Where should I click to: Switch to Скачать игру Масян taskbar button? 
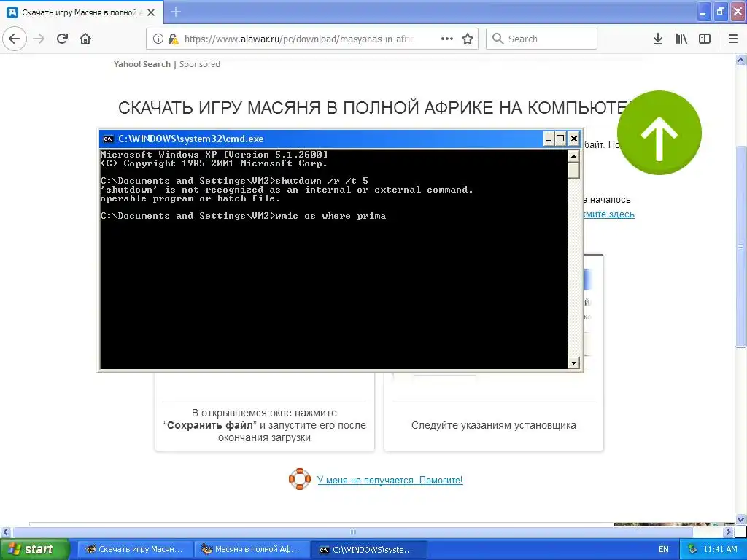pyautogui.click(x=135, y=549)
